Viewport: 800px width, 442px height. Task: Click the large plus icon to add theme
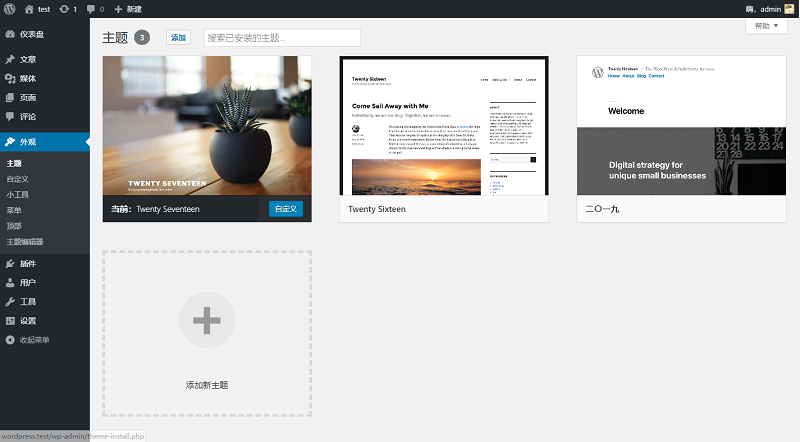click(207, 320)
